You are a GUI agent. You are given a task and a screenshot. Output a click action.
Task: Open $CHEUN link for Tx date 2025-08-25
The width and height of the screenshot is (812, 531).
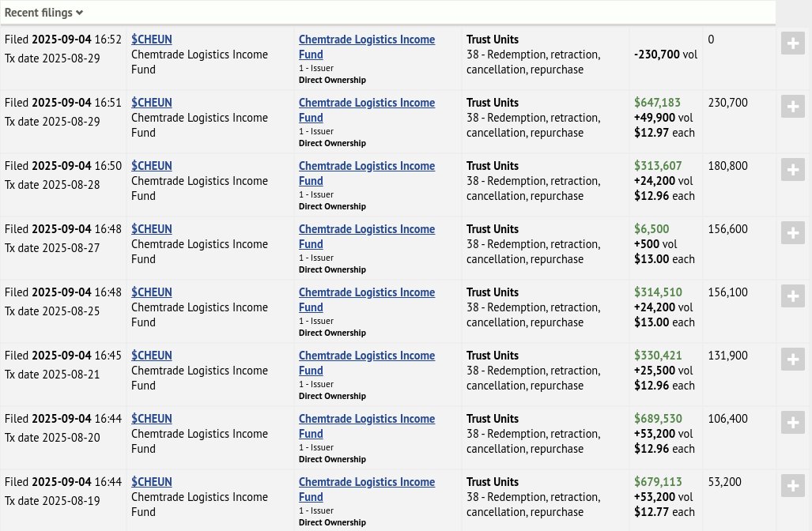coord(151,292)
